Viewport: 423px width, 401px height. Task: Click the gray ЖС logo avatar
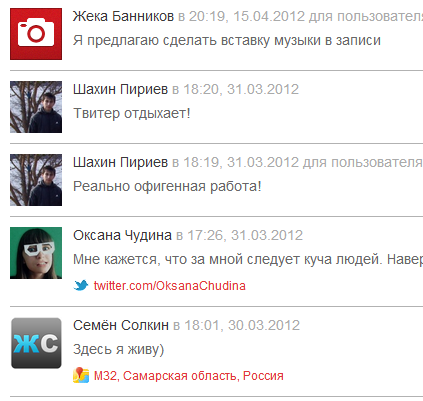point(36,343)
